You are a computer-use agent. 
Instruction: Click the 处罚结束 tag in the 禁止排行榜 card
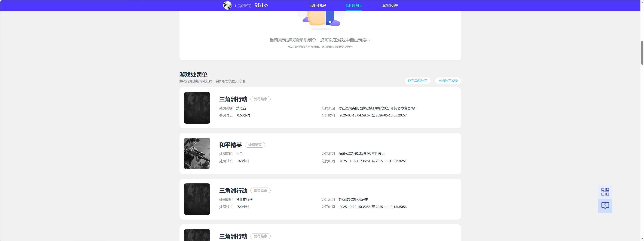(x=260, y=191)
